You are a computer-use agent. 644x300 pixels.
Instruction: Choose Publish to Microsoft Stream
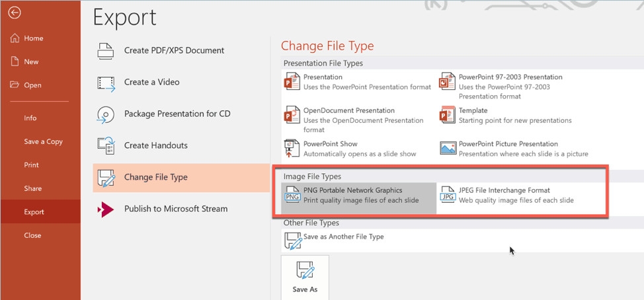coord(181,209)
